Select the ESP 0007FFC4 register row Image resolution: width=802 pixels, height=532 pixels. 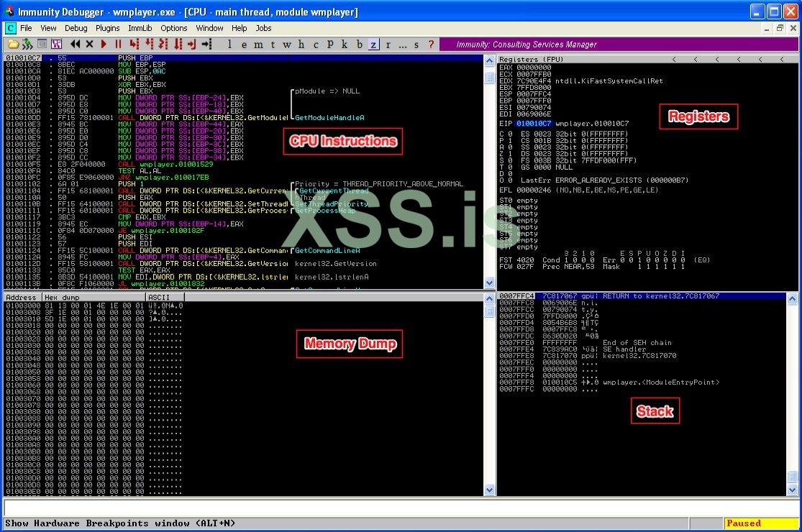pyautogui.click(x=525, y=94)
